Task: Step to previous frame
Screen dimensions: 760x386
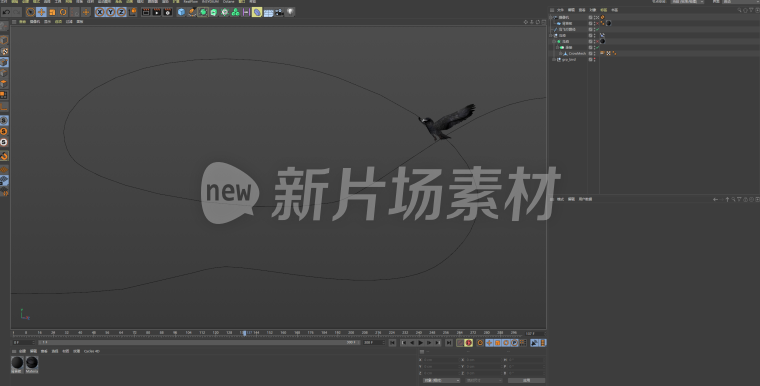Action: tap(412, 343)
